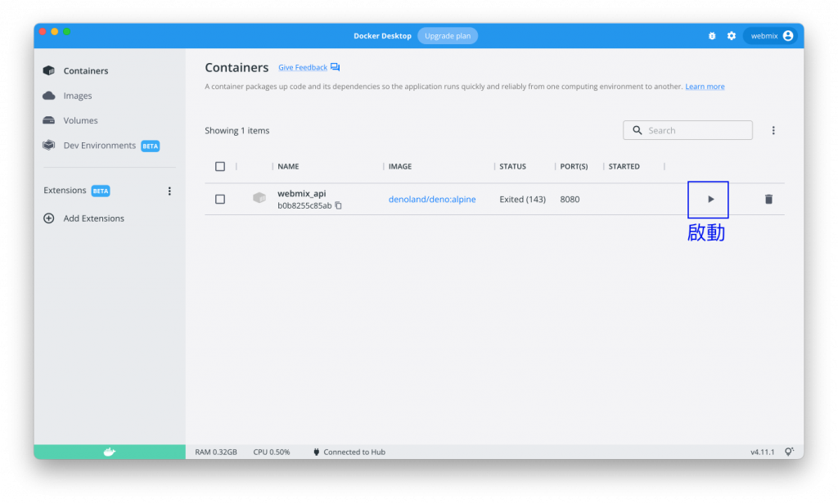The width and height of the screenshot is (838, 504).
Task: Click the webmix_api container cube icon
Action: point(259,198)
